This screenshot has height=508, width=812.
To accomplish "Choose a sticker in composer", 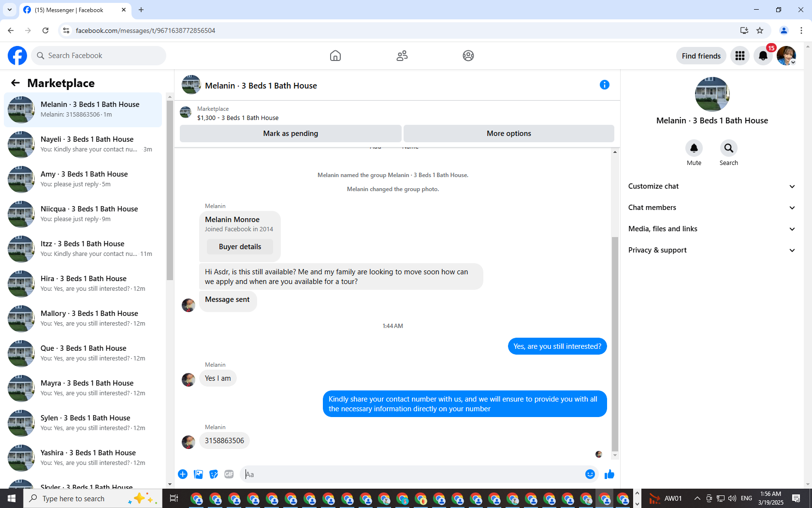I will [x=214, y=474].
